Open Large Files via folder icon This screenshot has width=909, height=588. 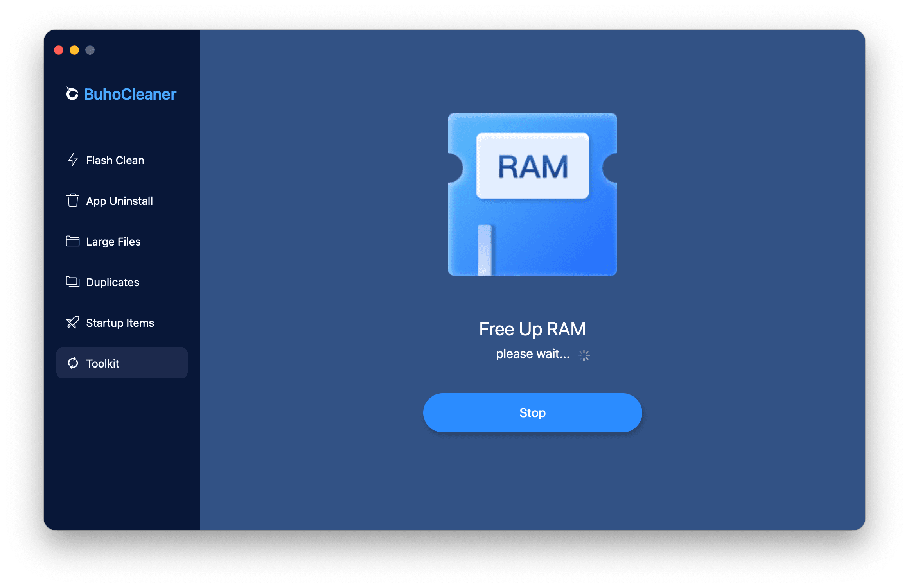pyautogui.click(x=72, y=241)
